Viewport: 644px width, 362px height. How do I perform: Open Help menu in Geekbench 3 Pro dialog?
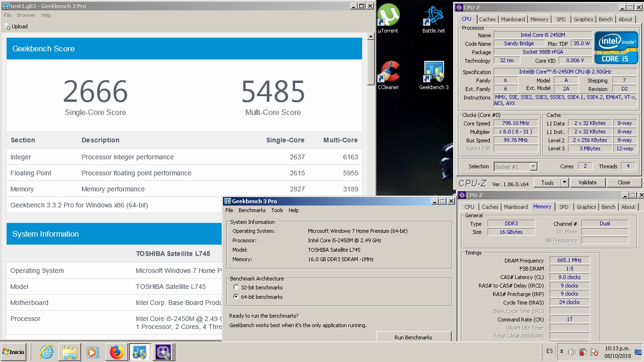294,210
